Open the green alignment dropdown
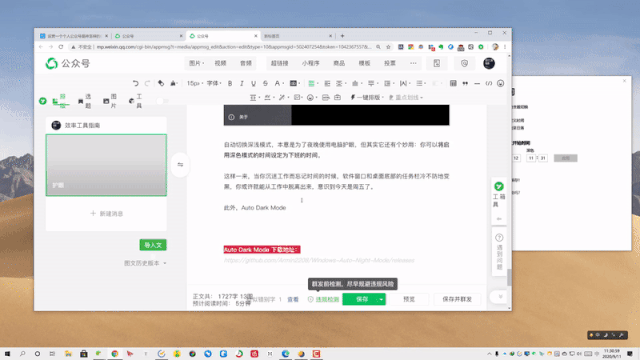 coord(313,83)
